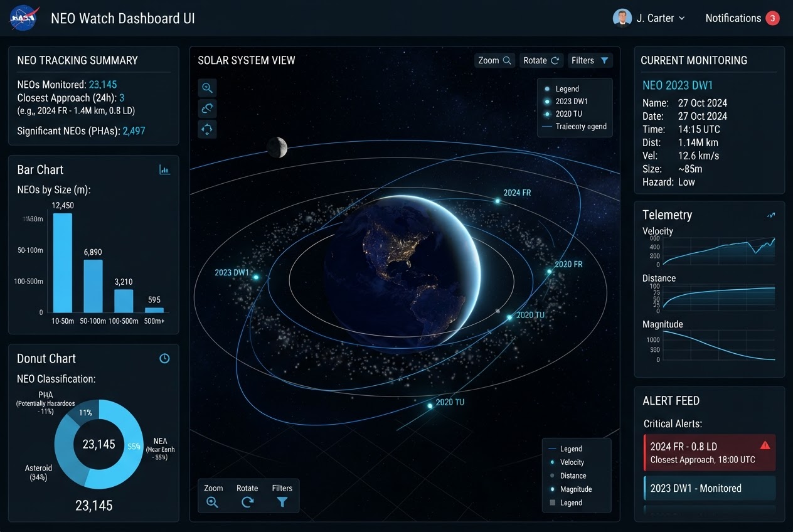Click the bottom Rotate arrow icon

pos(247,502)
